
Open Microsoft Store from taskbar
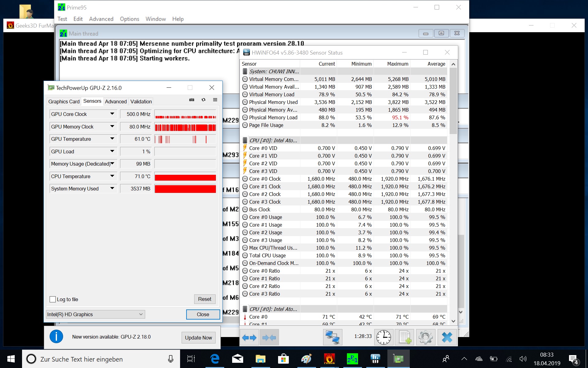(x=283, y=359)
